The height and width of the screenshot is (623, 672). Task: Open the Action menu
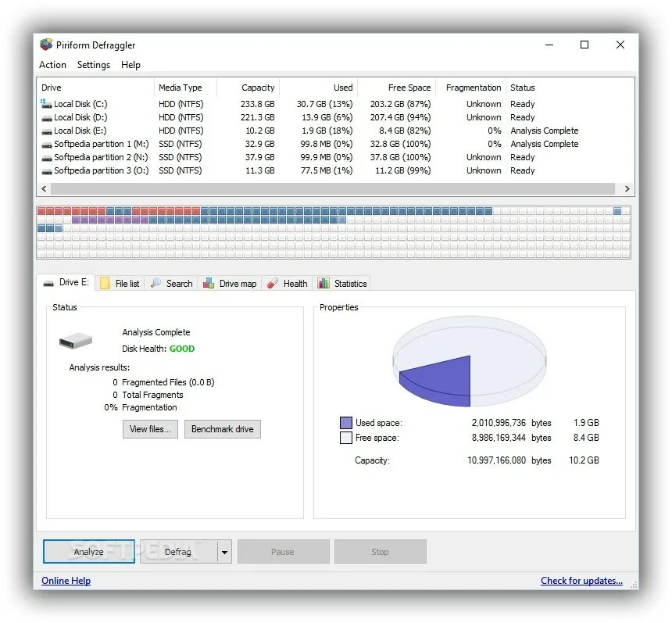pos(52,65)
